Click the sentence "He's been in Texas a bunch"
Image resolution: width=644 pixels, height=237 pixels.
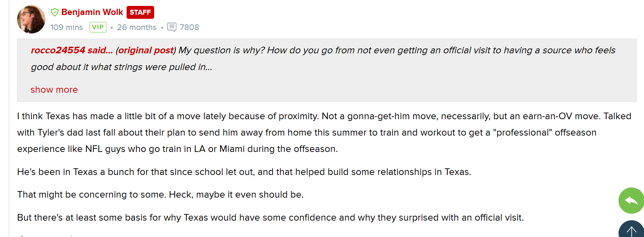point(244,172)
